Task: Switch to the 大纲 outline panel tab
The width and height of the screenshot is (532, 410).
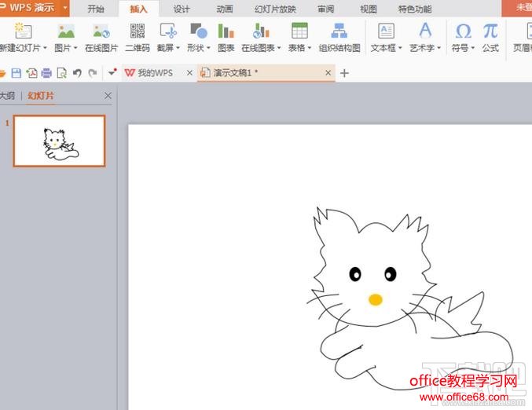Action: (7, 96)
